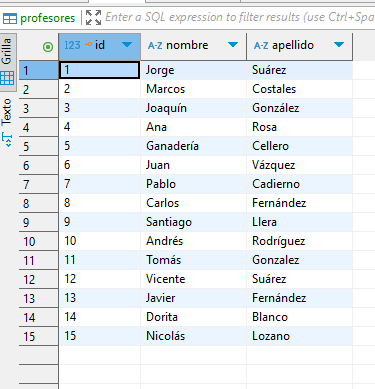Screen dimensions: 375x389
Task: Click the nombre cell Vicente
Action: (x=193, y=279)
